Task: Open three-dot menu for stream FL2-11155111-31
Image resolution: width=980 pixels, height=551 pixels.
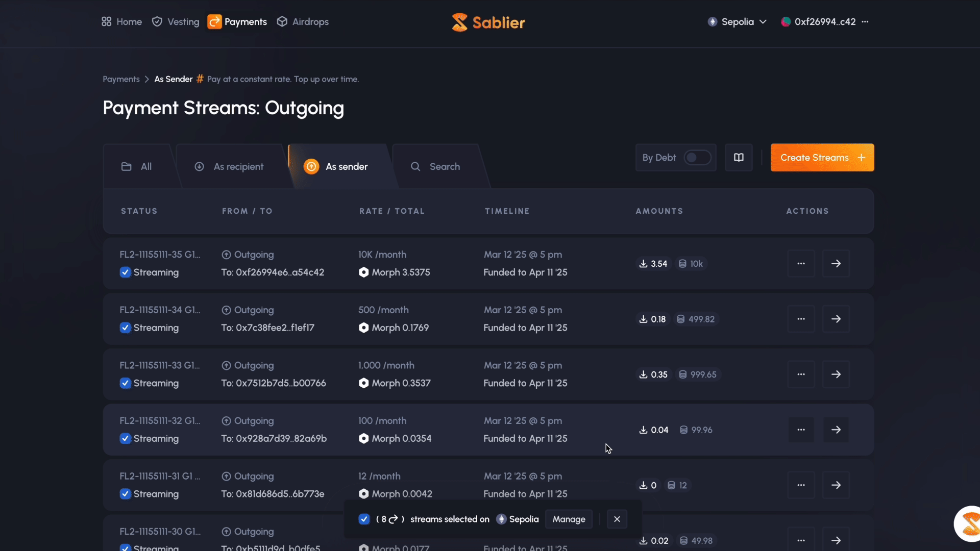Action: coord(801,485)
